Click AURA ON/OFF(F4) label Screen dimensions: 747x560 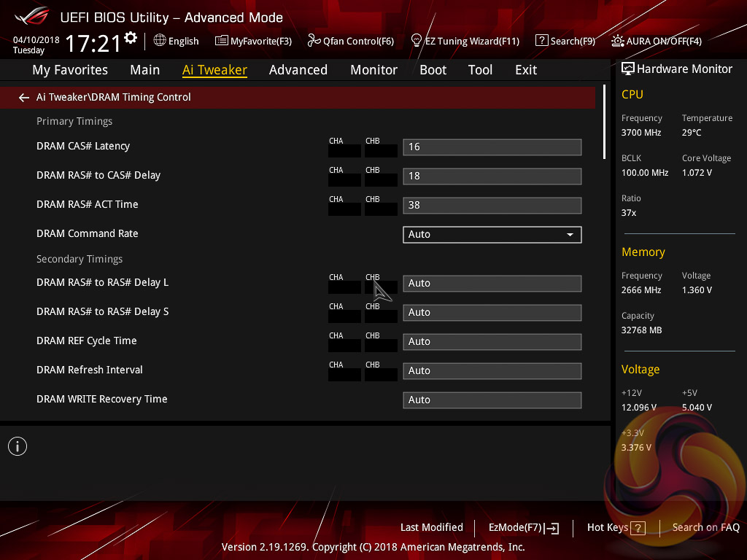click(664, 41)
